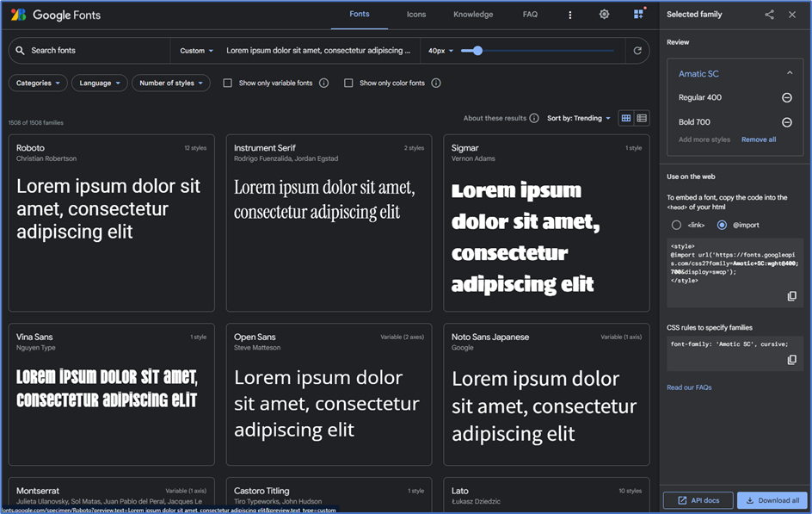Switch to the Icons tab
This screenshot has width=812, height=514.
pyautogui.click(x=415, y=15)
